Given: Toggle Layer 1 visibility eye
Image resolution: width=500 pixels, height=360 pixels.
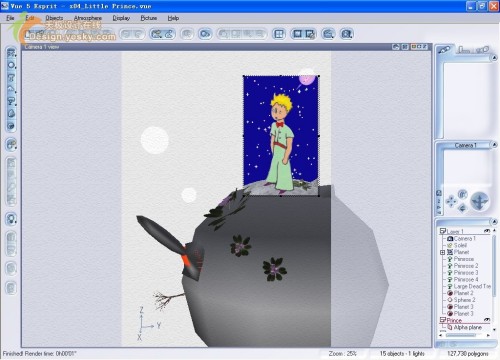Looking at the screenshot, I should click(x=487, y=231).
